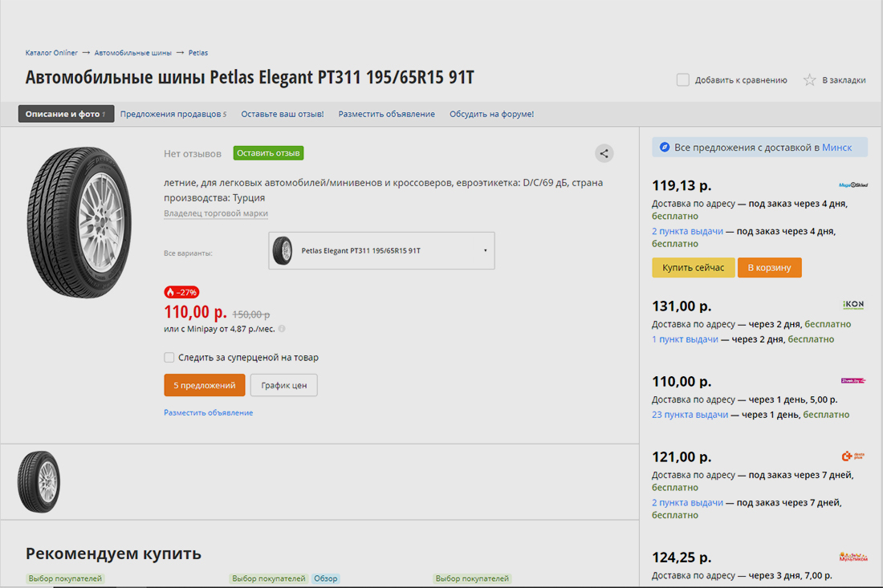
Task: Open '2 пункта выдачи' link under 119,13 р.
Action: click(687, 231)
